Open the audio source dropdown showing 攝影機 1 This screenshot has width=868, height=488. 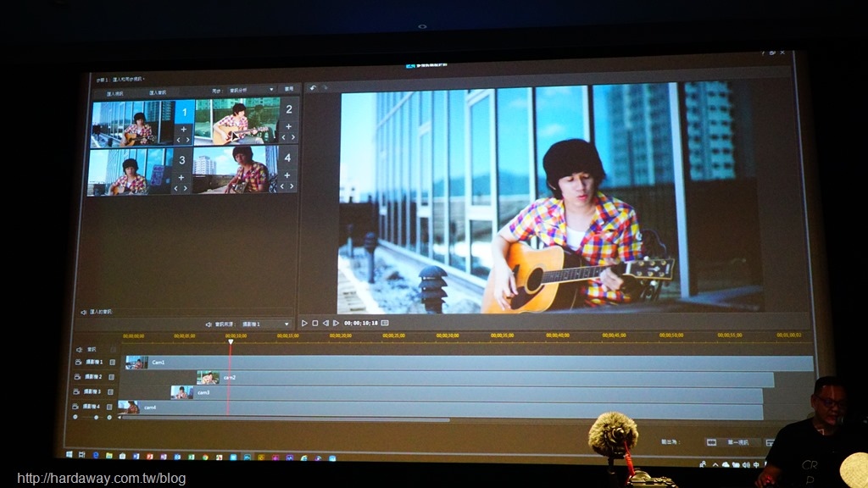pos(265,324)
